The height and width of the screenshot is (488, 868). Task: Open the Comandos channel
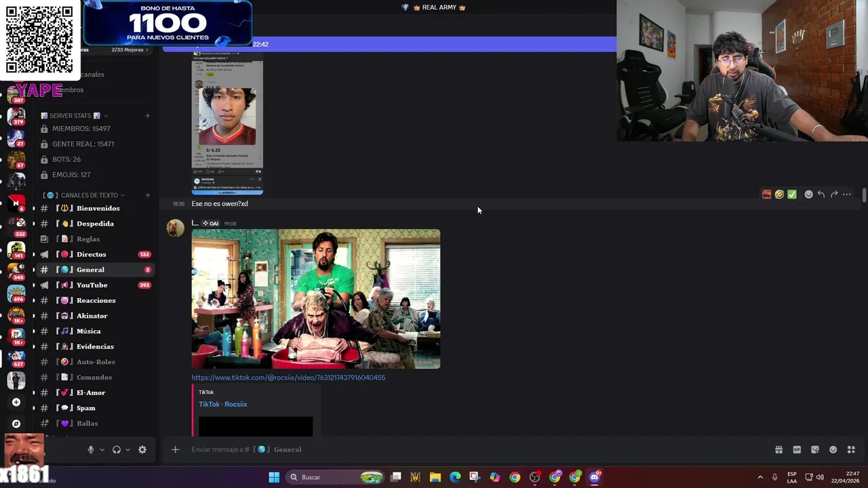click(x=95, y=378)
